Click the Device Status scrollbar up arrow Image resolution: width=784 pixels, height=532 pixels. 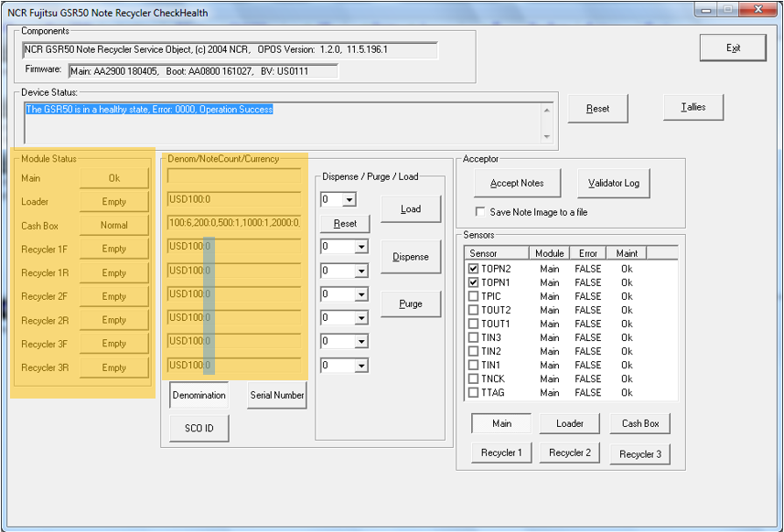(x=547, y=110)
